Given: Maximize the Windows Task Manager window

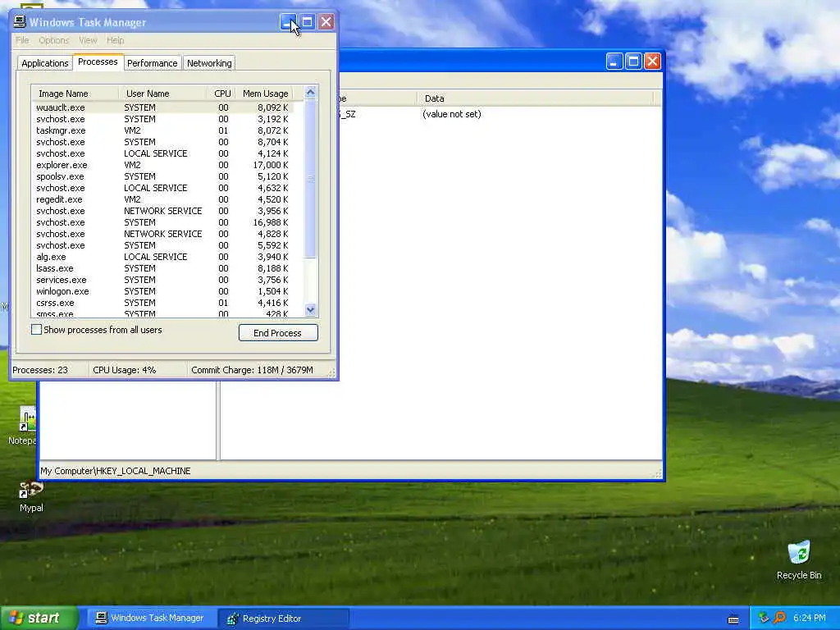Looking at the screenshot, I should pos(307,22).
